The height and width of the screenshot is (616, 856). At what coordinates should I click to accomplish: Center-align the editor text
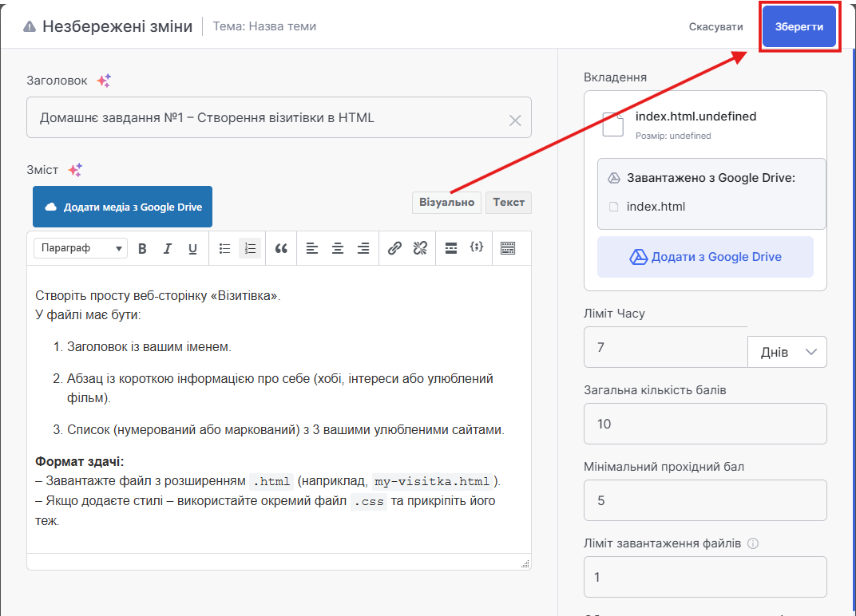(338, 248)
